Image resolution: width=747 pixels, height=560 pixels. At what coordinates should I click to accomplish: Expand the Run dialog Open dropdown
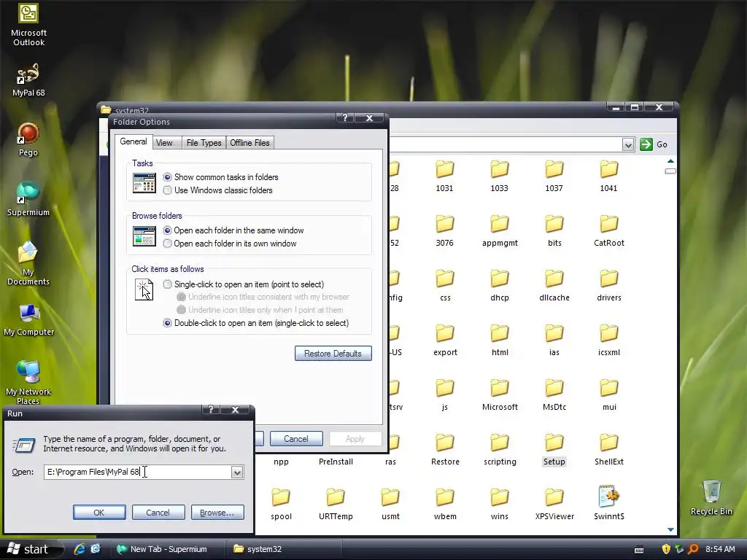click(x=237, y=472)
